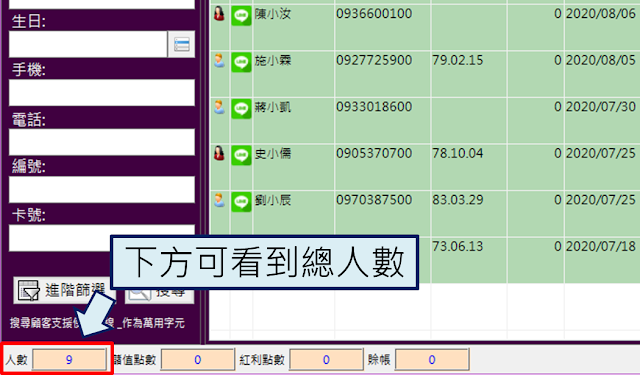The image size is (640, 375).
Task: Click female avatar icon for 陳小汝
Action: [x=219, y=13]
